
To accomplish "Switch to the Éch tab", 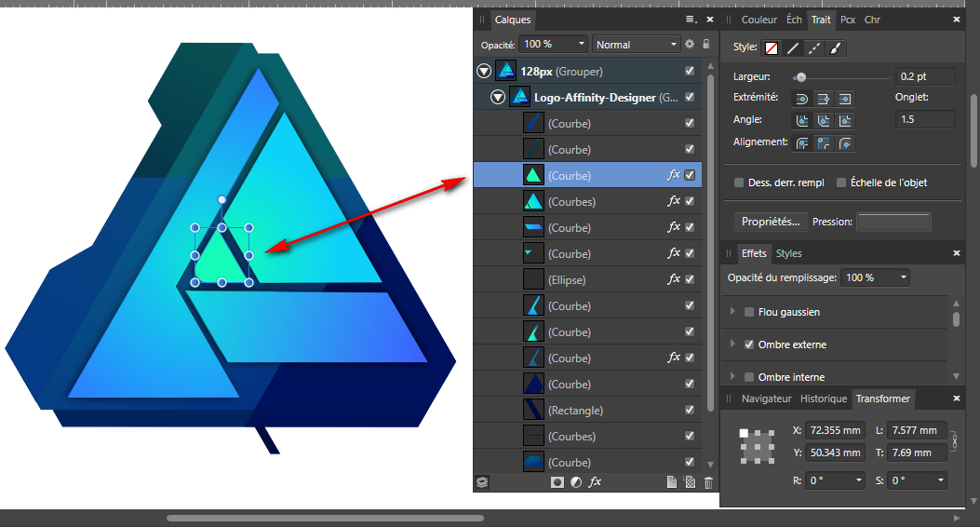I will pos(794,20).
